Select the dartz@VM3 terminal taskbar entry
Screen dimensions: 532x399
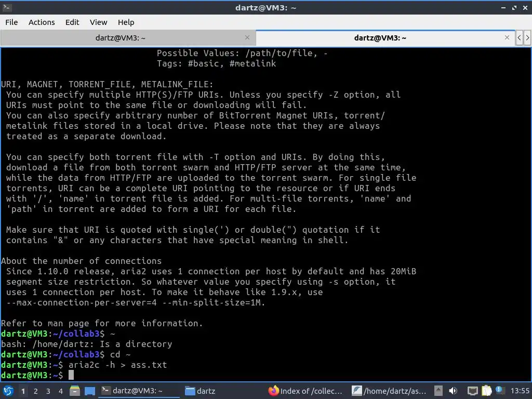pos(139,391)
